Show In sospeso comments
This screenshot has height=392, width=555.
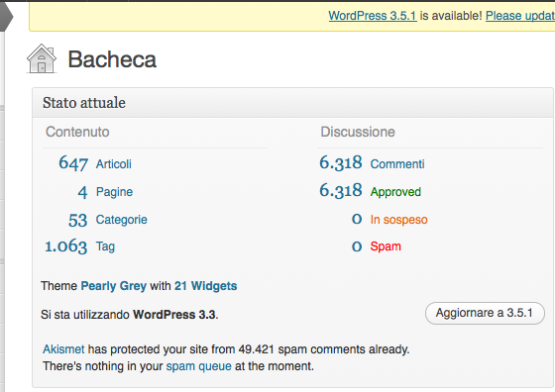click(398, 220)
